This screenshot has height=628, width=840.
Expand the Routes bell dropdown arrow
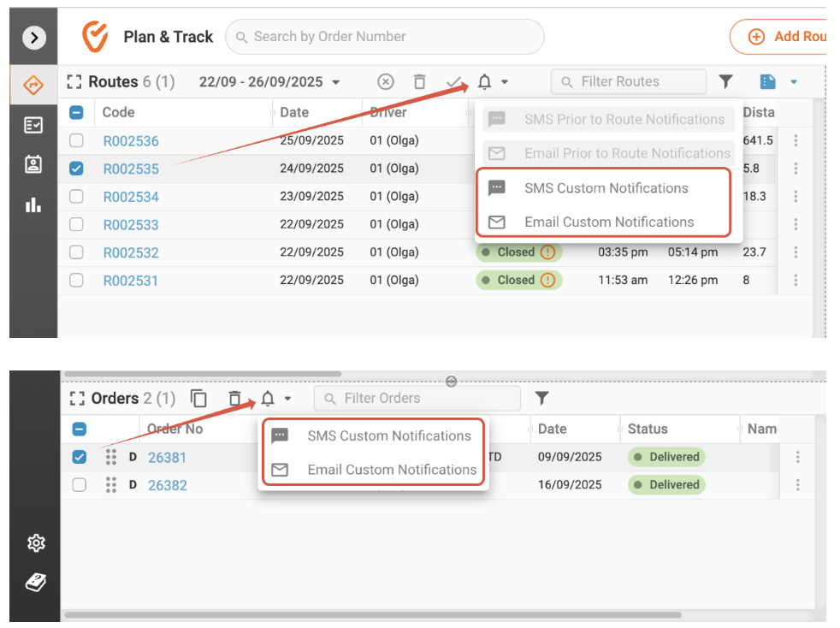[505, 82]
